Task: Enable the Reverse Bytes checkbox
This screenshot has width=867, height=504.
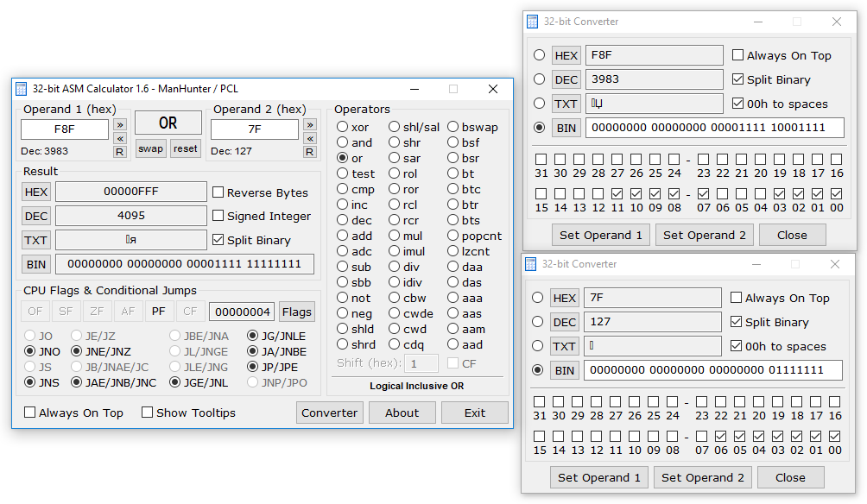Action: click(218, 192)
